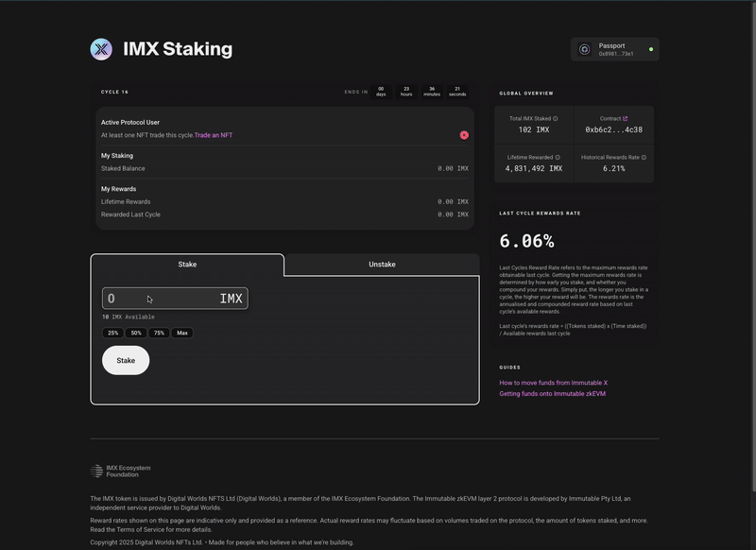Screen dimensions: 756x550
Task: Click the contract address 0xb6c2...4c38
Action: tap(613, 129)
